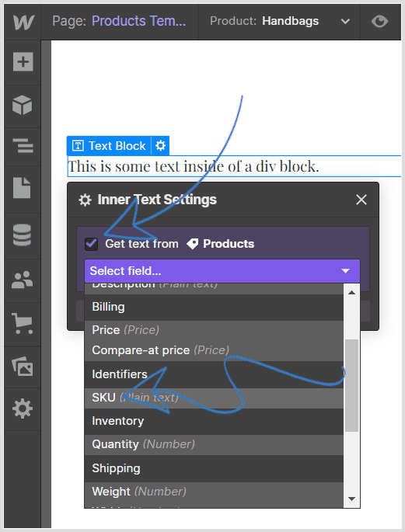Open the CMS Collections database icon
Screen dimensions: 405x532
click(22, 235)
